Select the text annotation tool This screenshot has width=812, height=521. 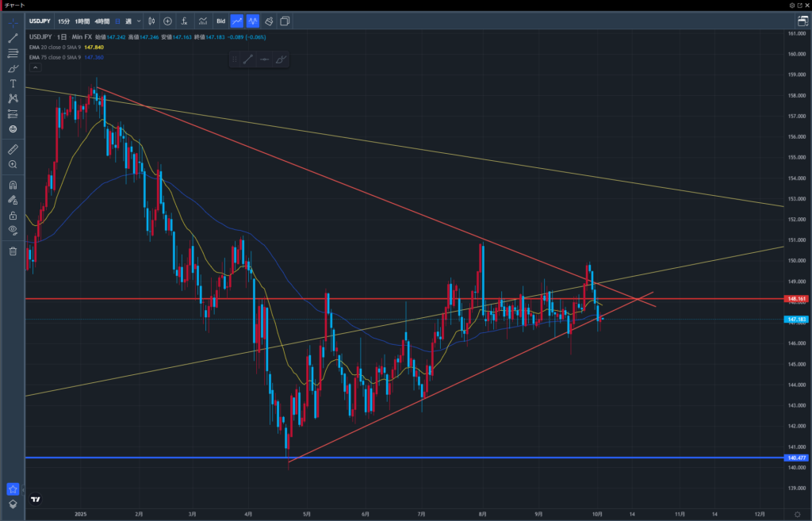[x=13, y=83]
